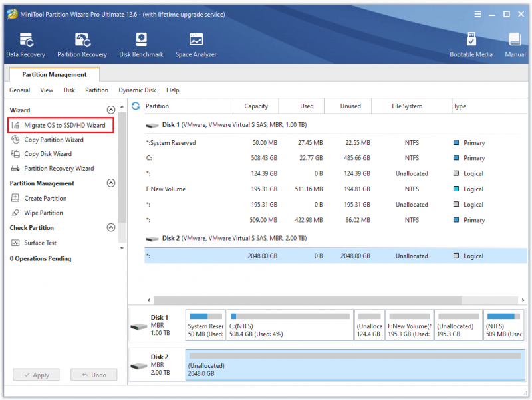Collapse the Partition Management sidebar section
Screen dimensions: 532x400
tap(111, 183)
